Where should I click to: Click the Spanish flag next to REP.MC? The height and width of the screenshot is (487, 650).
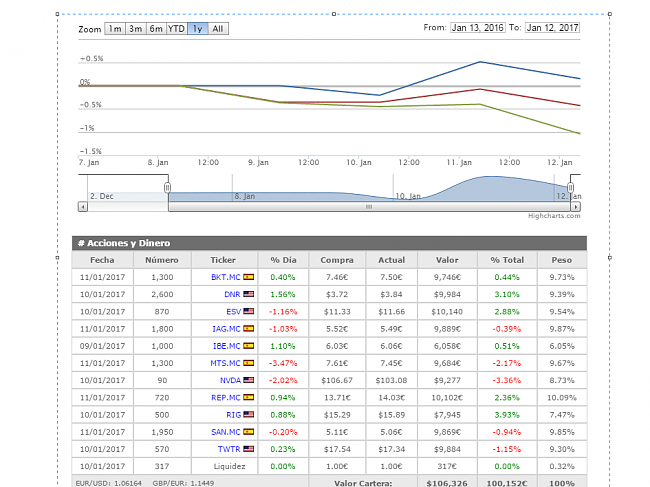pos(248,397)
